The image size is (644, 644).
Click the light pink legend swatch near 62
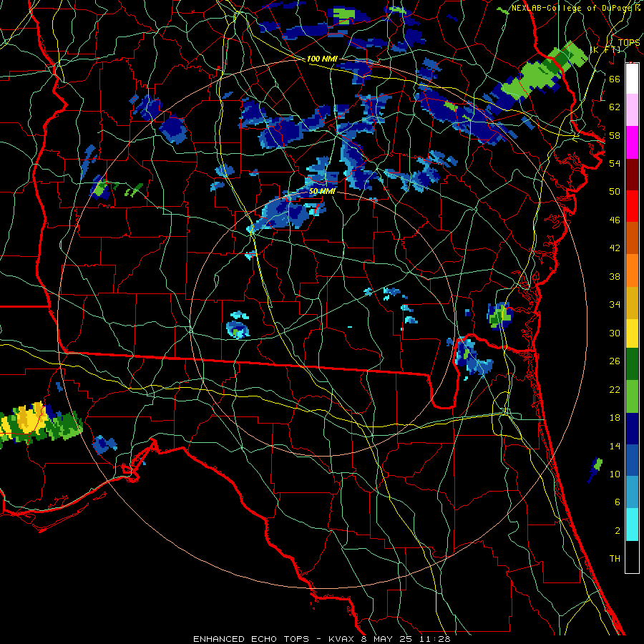[x=632, y=110]
